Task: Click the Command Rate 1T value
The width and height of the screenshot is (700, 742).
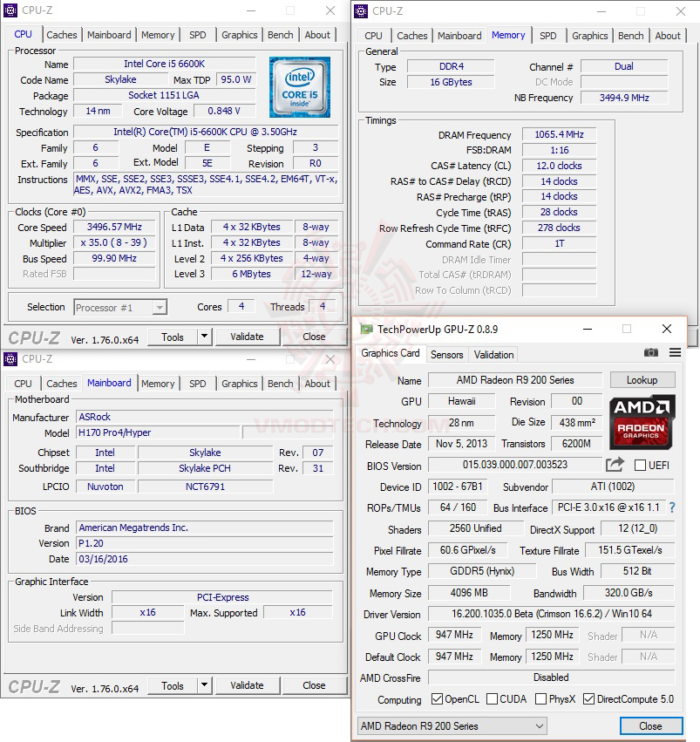Action: 559,244
